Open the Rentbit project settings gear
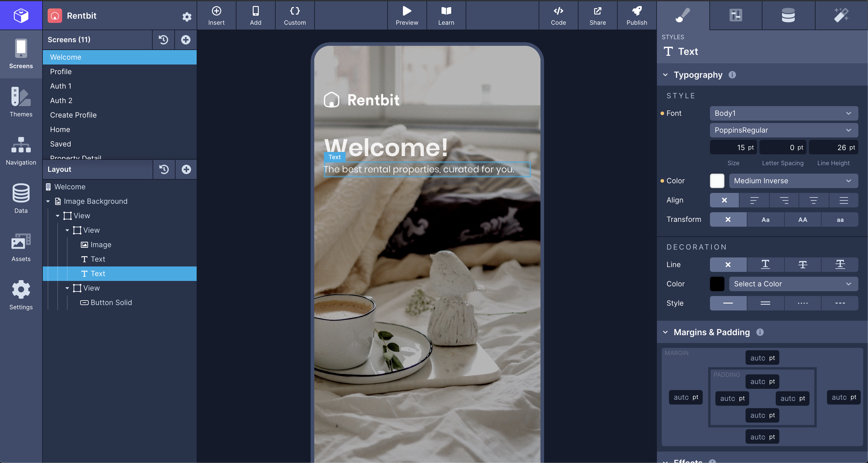This screenshot has height=463, width=868. [x=187, y=17]
